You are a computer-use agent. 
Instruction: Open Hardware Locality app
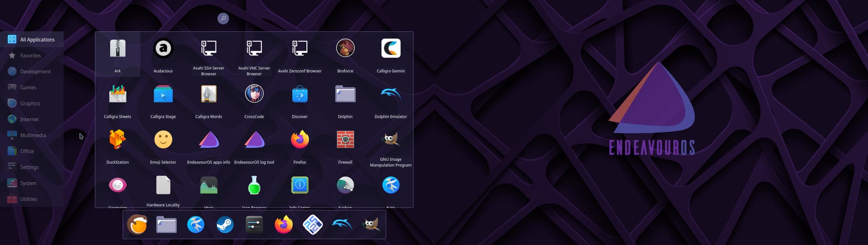163,190
